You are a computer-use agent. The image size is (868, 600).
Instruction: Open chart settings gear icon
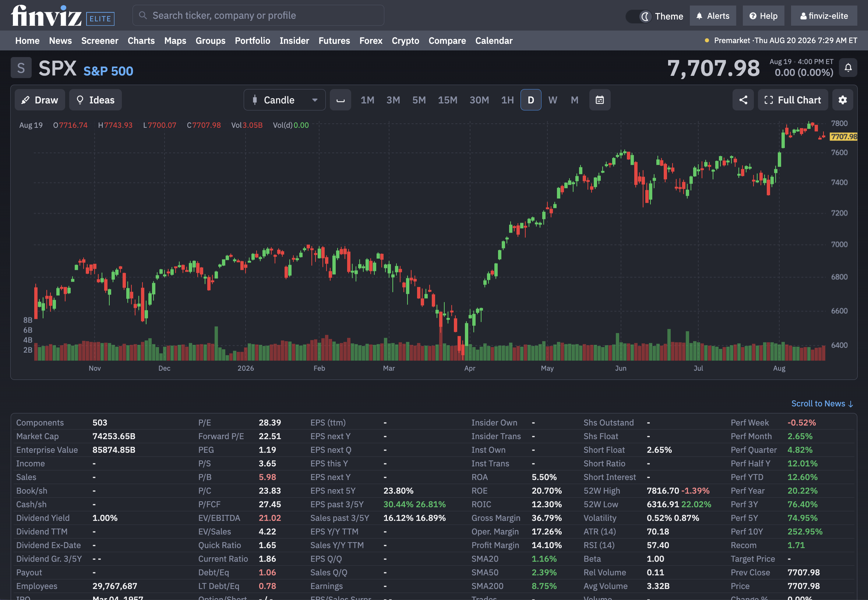tap(843, 100)
